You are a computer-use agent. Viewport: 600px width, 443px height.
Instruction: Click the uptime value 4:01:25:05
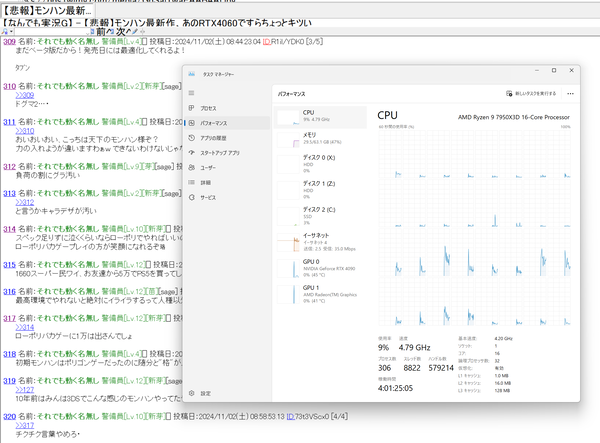pos(395,388)
